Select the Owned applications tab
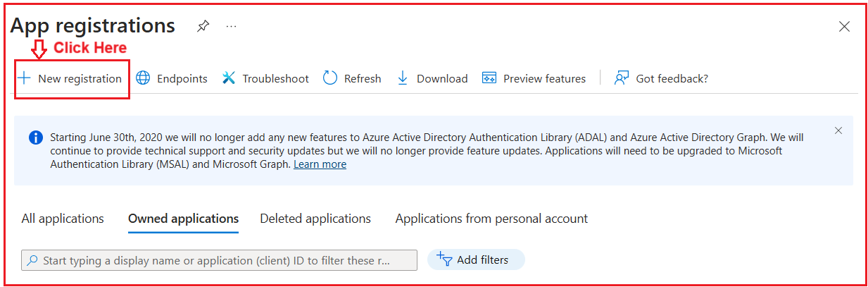 click(183, 219)
